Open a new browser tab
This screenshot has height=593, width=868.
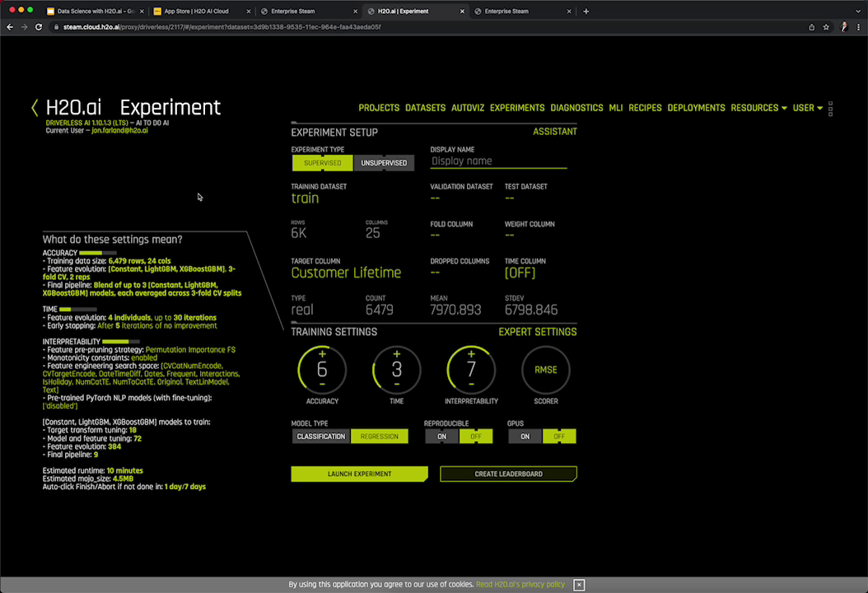click(x=586, y=12)
